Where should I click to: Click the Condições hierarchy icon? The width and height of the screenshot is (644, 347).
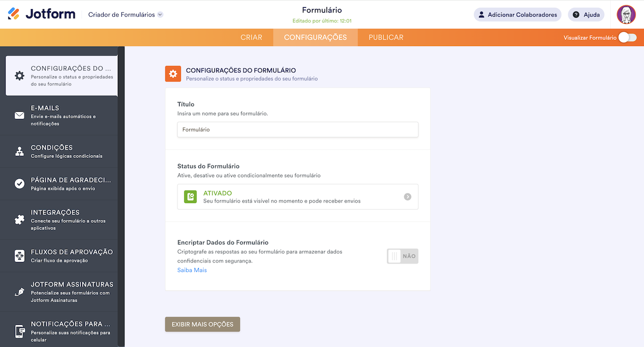click(20, 151)
